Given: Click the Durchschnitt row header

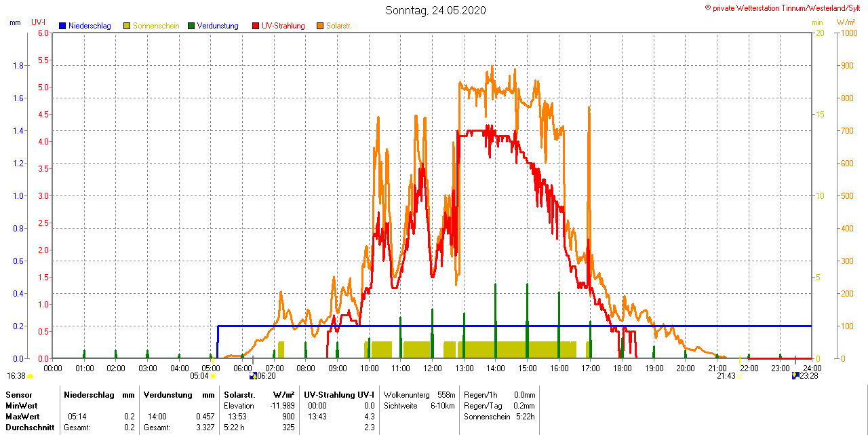Looking at the screenshot, I should point(30,428).
